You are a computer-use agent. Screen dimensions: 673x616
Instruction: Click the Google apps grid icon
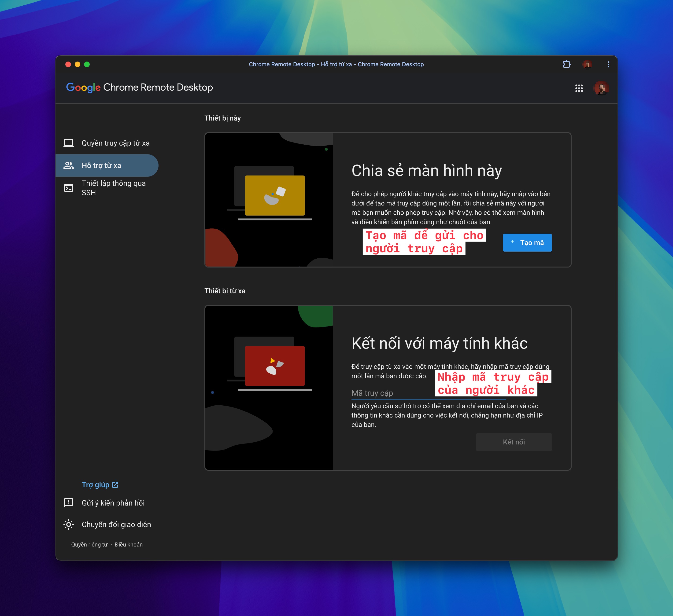click(x=579, y=88)
